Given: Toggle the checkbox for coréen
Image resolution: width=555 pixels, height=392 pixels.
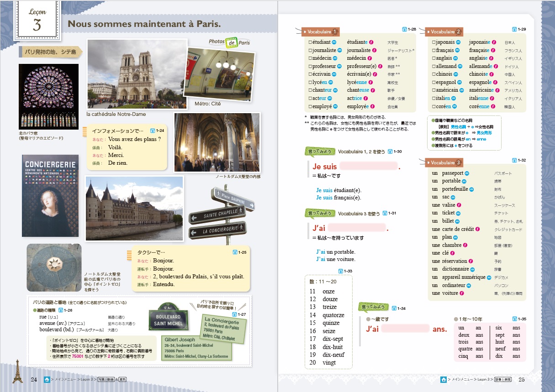Looking at the screenshot, I should [433, 106].
